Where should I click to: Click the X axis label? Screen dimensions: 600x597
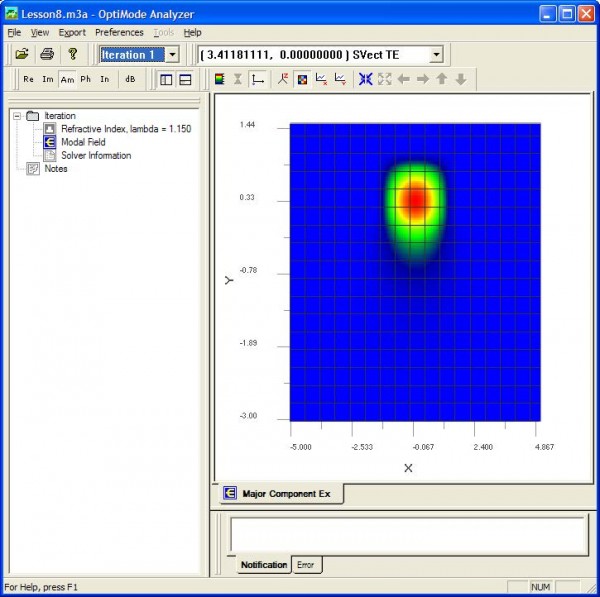point(408,468)
